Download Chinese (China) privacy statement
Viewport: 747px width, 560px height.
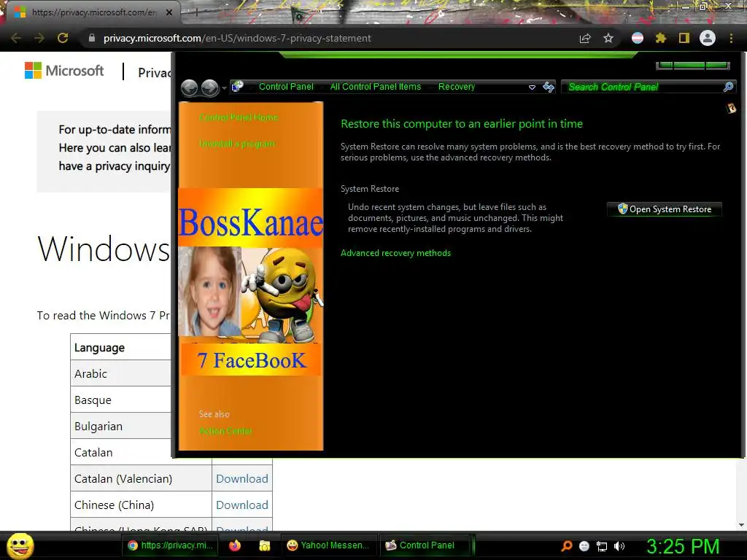coord(242,505)
